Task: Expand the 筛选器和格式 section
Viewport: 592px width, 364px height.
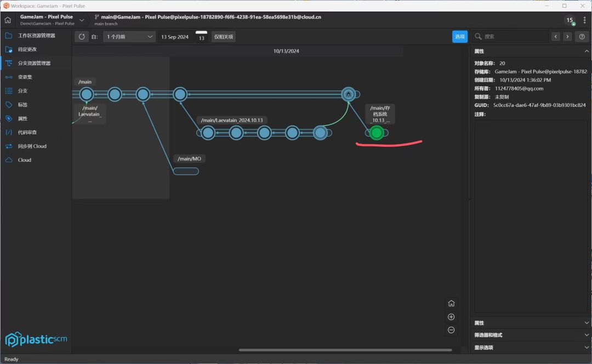Action: pos(531,335)
